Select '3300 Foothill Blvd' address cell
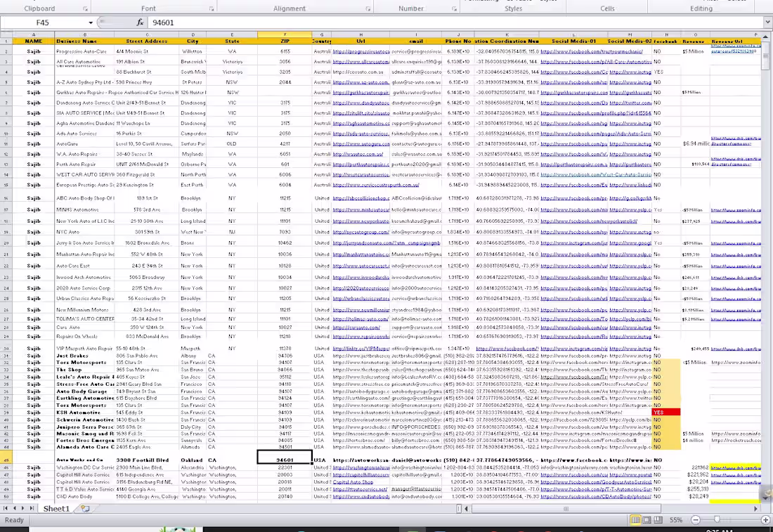The width and height of the screenshot is (773, 532). click(146, 460)
